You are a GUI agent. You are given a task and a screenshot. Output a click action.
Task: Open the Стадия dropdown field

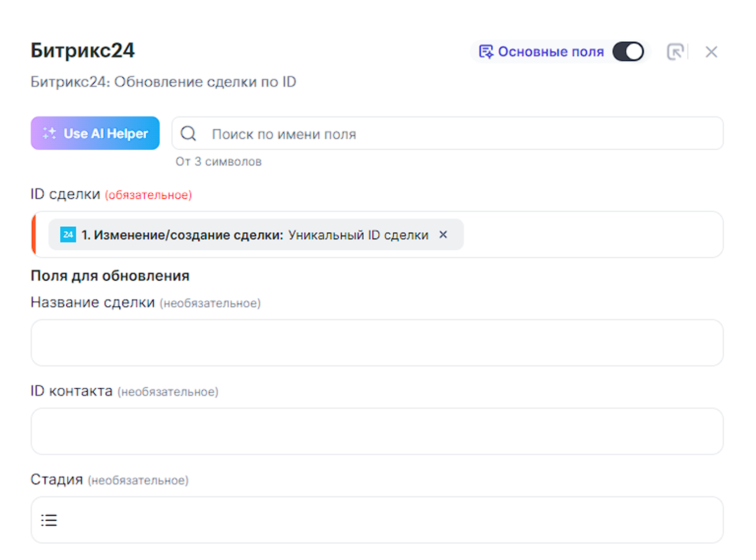point(377,519)
